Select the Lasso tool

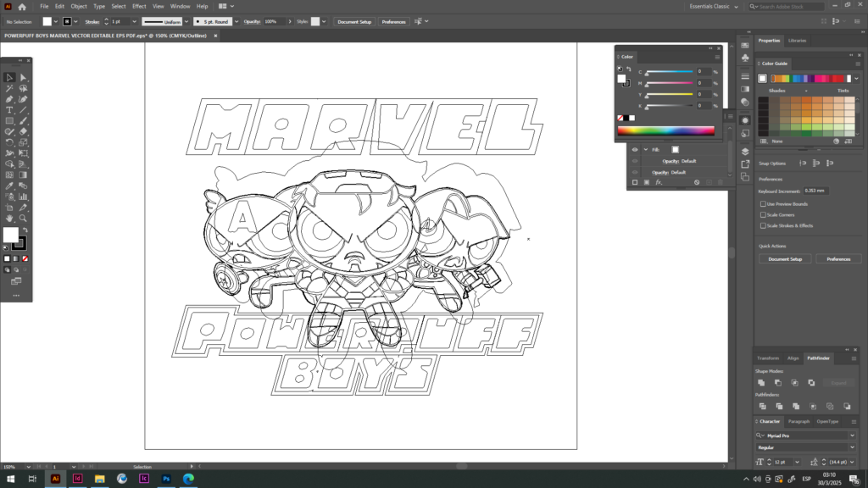23,88
